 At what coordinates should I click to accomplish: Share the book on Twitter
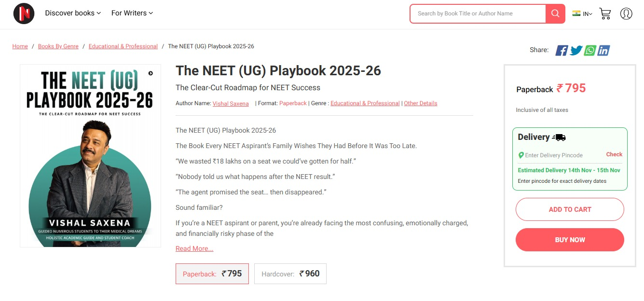576,50
